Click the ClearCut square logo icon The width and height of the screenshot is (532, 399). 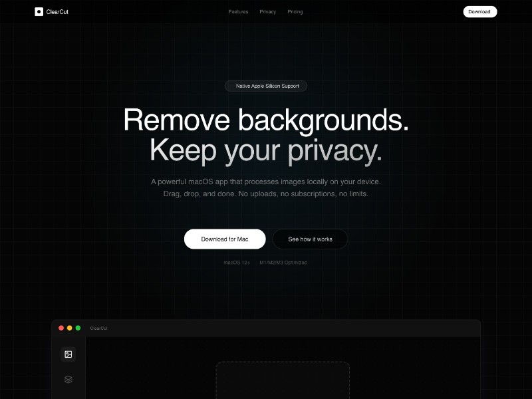point(39,11)
